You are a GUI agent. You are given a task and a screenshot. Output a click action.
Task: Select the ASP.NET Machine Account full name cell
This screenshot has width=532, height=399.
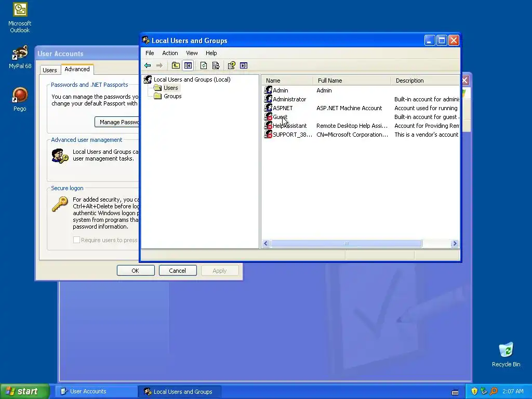pos(349,108)
